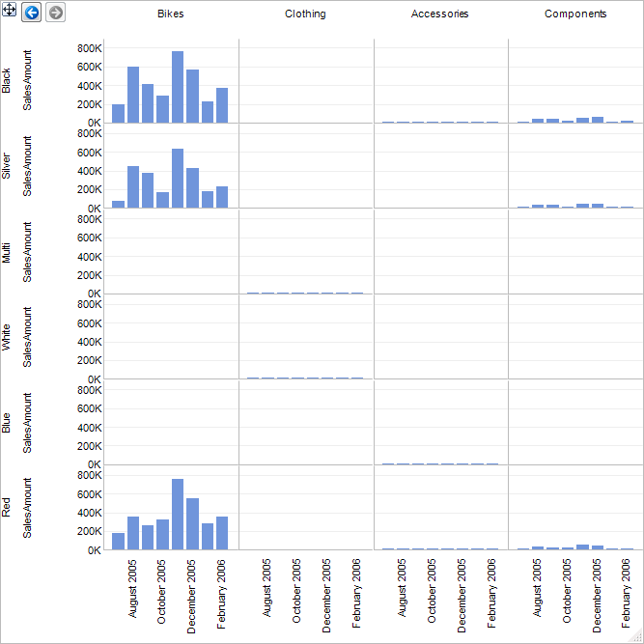This screenshot has width=644, height=644.
Task: Click the Silver row label
Action: (x=6, y=166)
